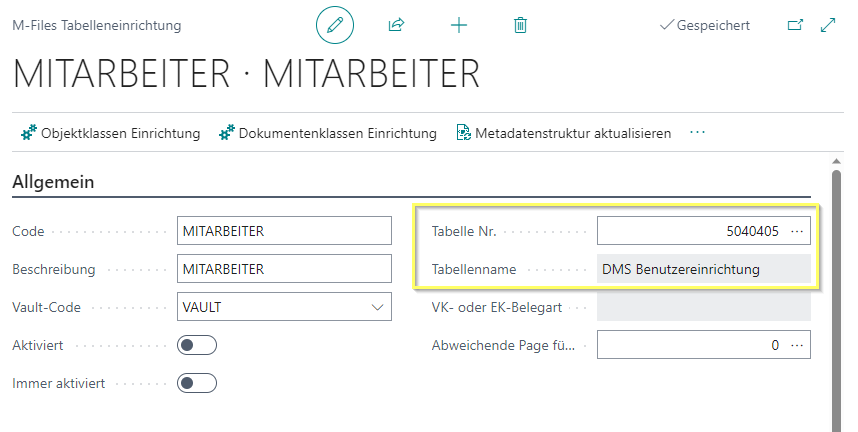Click the pencil edit icon
The width and height of the screenshot is (858, 432).
335,25
